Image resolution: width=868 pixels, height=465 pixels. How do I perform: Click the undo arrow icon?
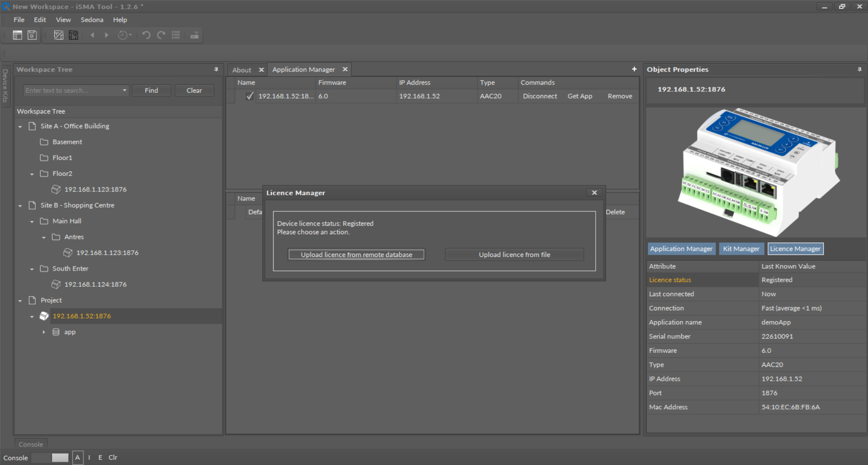click(x=146, y=35)
